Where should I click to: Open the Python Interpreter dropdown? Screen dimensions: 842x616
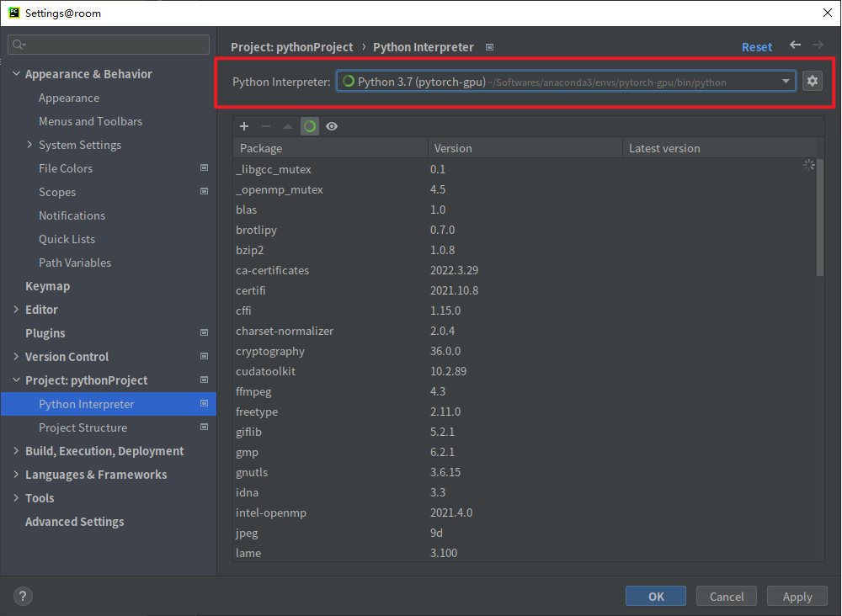pos(566,82)
